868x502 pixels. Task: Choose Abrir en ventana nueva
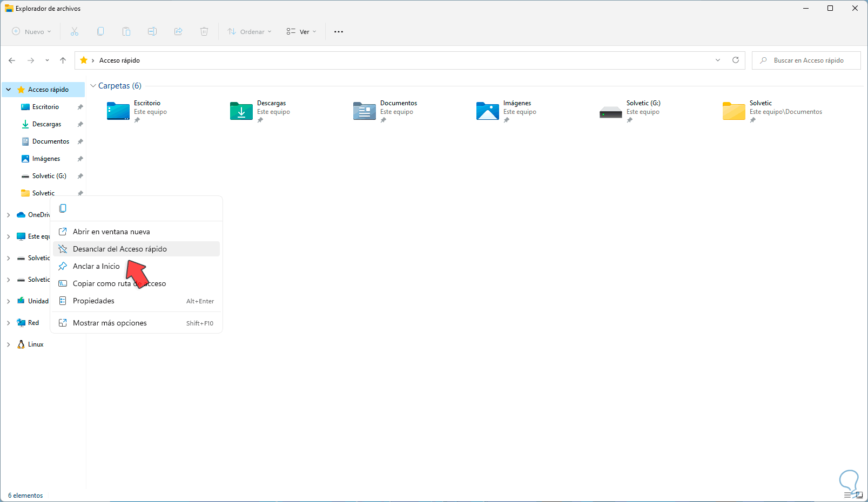[x=136, y=232]
